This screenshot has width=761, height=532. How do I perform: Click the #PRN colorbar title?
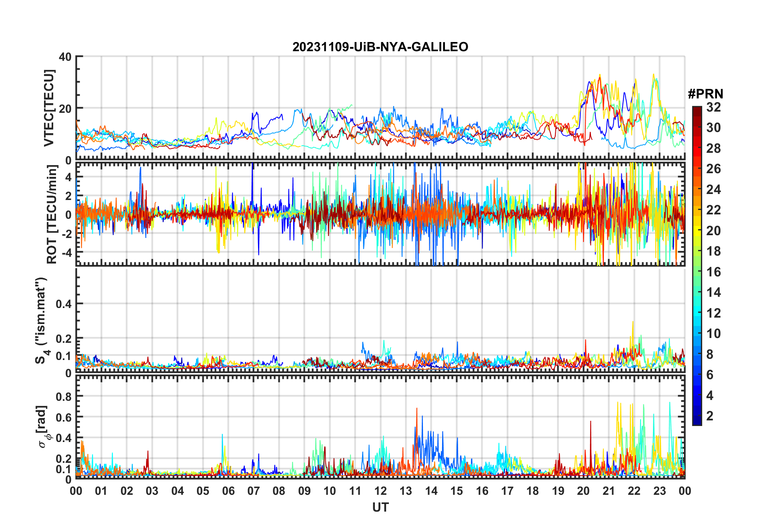click(706, 94)
